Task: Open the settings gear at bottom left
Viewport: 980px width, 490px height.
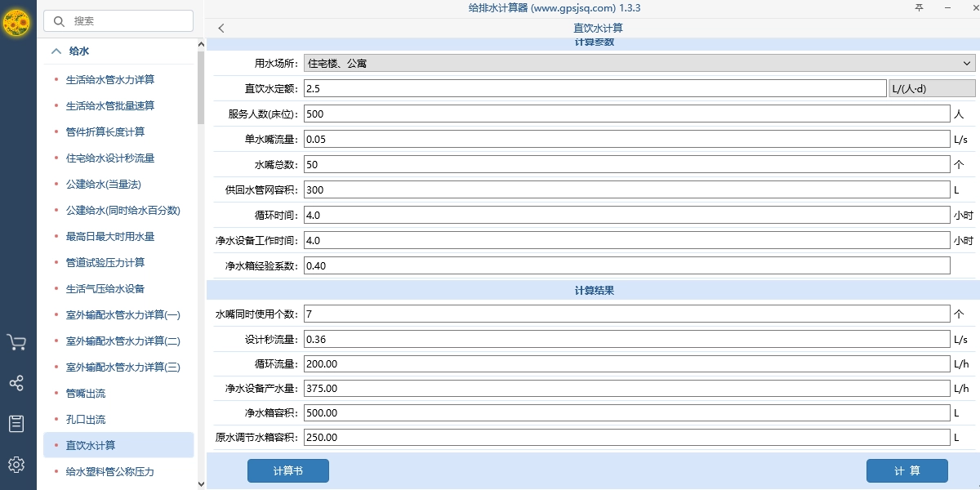Action: coord(17,465)
